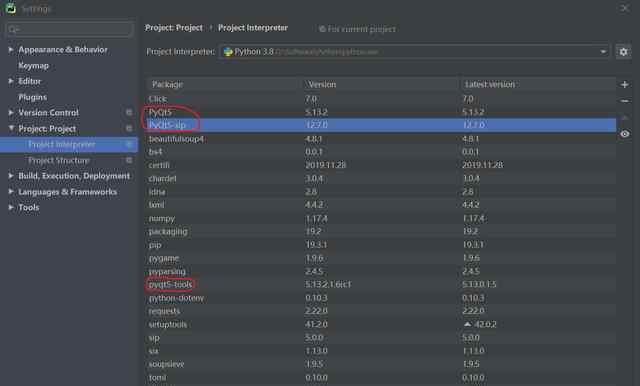Open Plugins settings page
640x386 pixels.
pyautogui.click(x=32, y=97)
